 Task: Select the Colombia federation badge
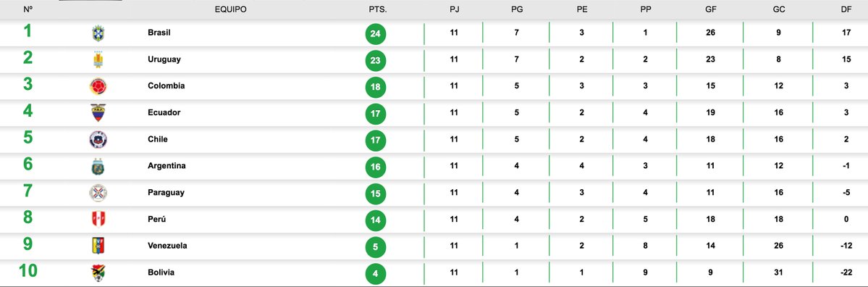point(98,86)
